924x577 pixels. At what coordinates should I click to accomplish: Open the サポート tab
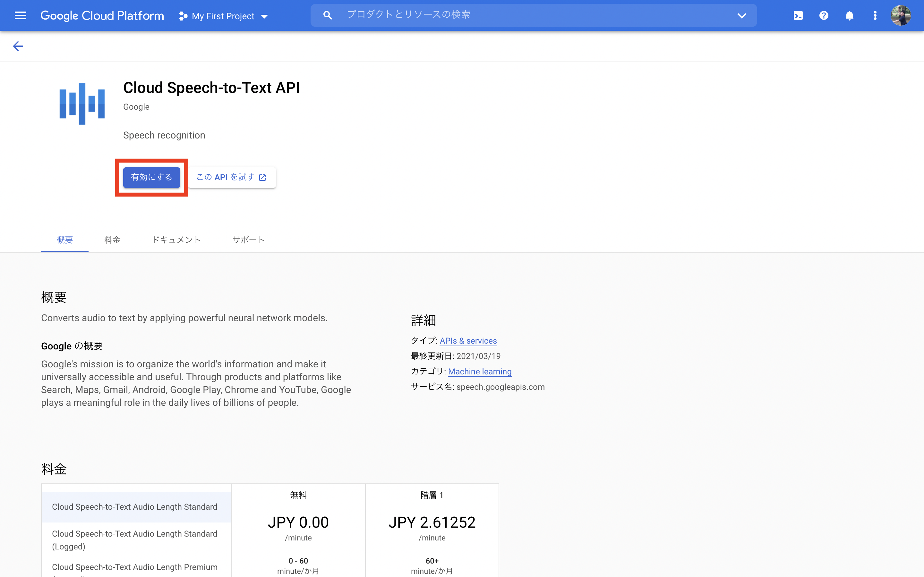click(248, 240)
